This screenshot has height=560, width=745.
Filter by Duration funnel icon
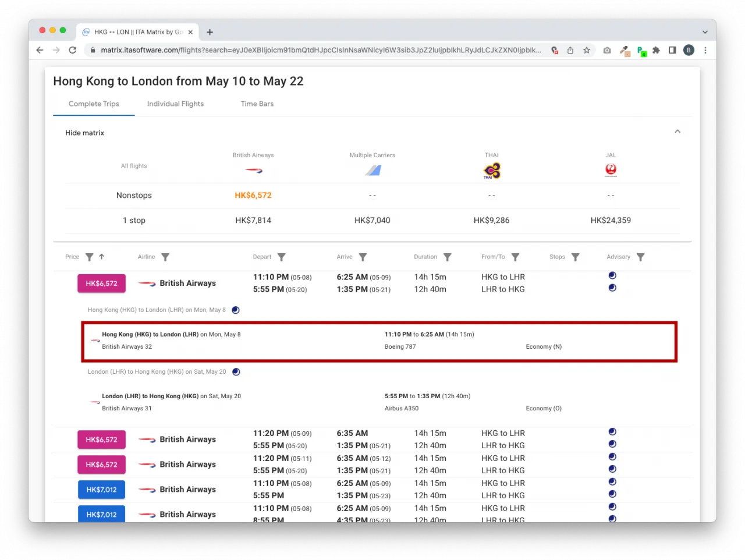click(x=448, y=257)
